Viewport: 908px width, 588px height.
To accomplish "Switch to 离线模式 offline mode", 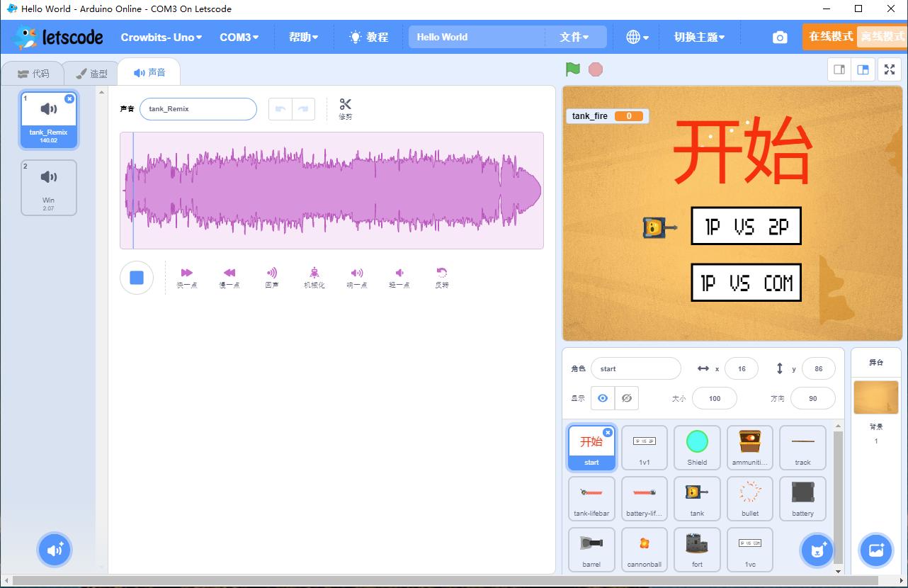I will (882, 36).
